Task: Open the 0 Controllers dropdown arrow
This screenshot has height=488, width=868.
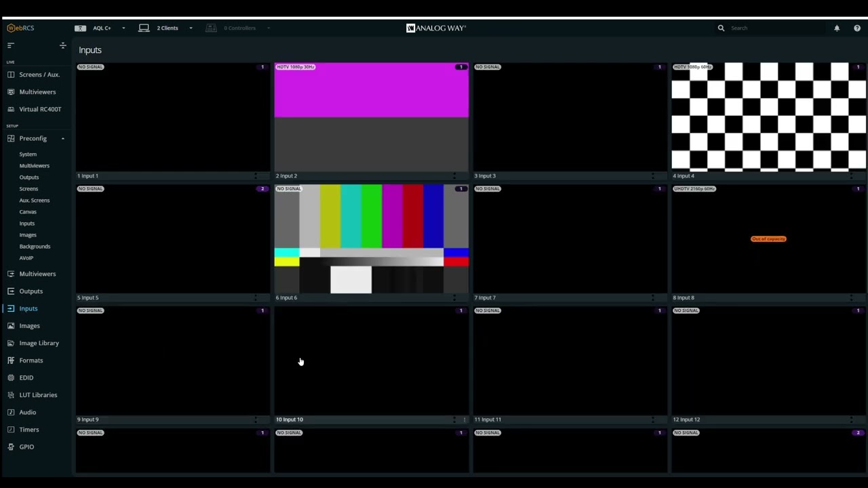Action: [269, 28]
